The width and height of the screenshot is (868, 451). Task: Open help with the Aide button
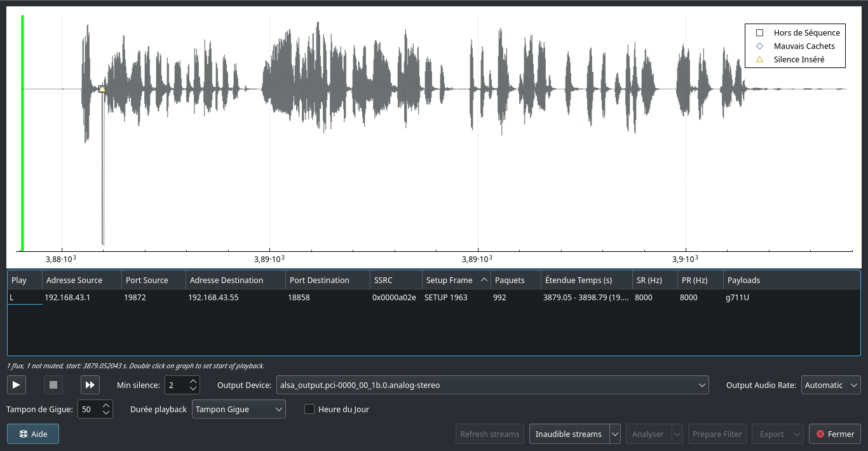(x=33, y=434)
